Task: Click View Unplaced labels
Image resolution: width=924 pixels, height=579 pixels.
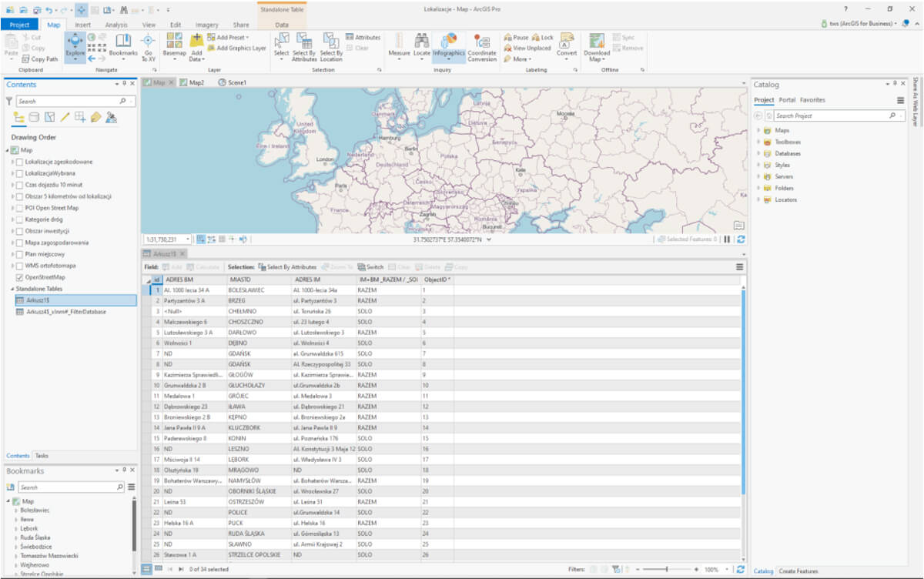Action: 527,48
